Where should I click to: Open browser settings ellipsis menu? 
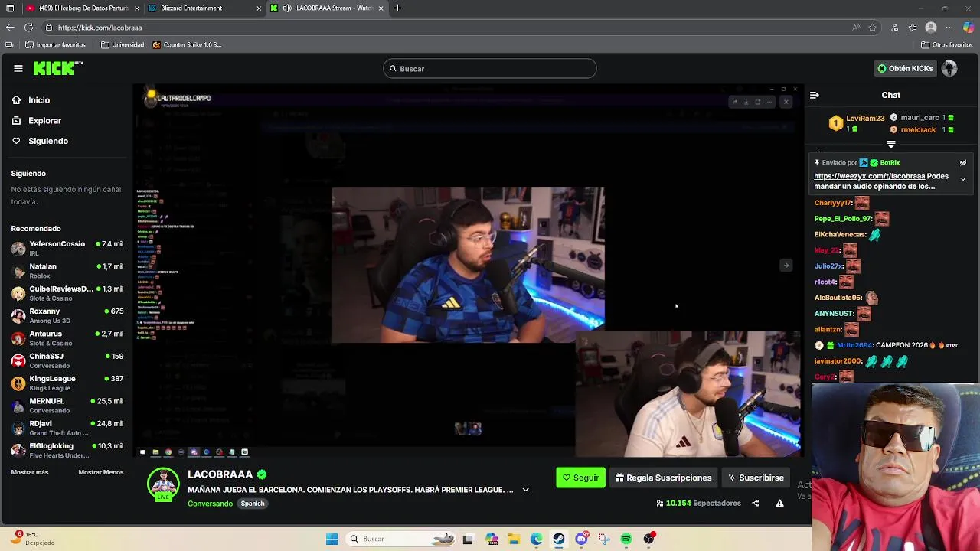(x=950, y=28)
